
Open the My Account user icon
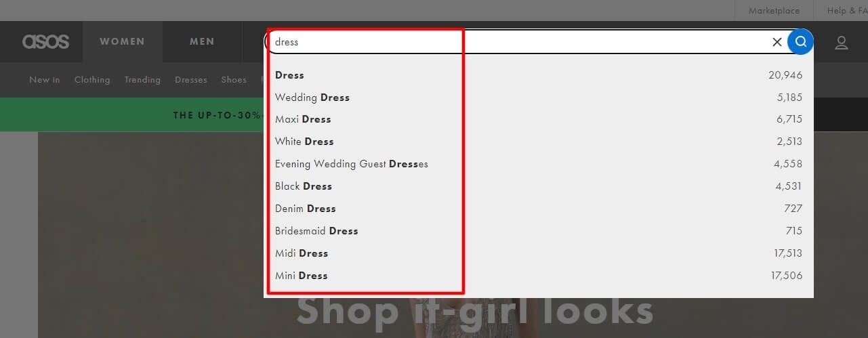click(842, 43)
